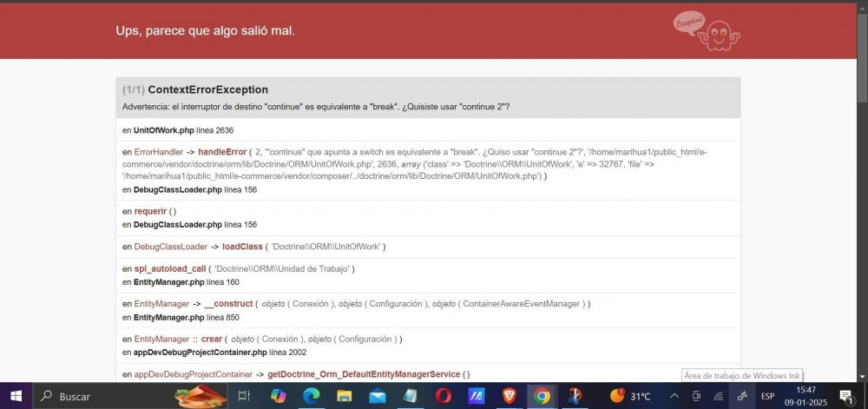Image resolution: width=868 pixels, height=409 pixels.
Task: Open the network status tray icon
Action: point(719,396)
